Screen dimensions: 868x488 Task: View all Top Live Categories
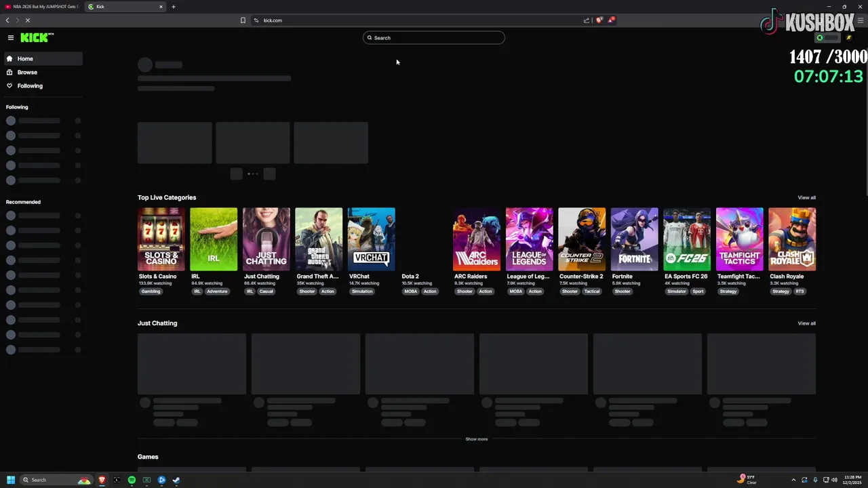click(x=806, y=198)
